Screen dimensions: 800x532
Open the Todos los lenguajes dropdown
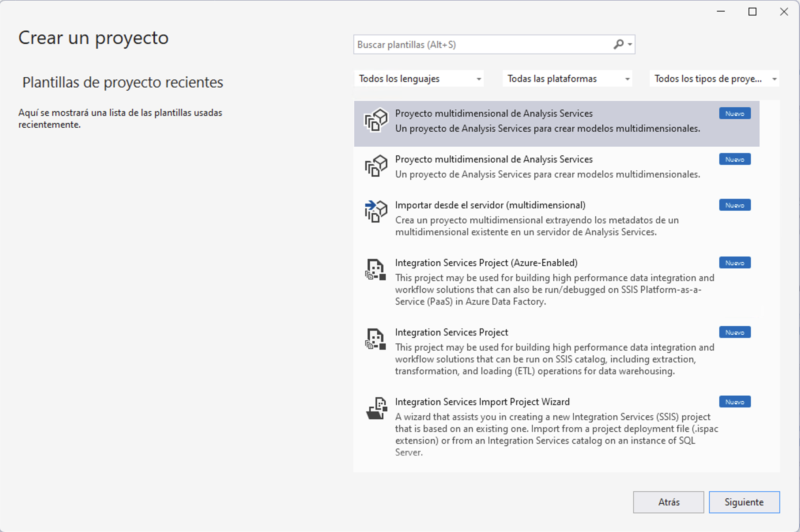419,79
